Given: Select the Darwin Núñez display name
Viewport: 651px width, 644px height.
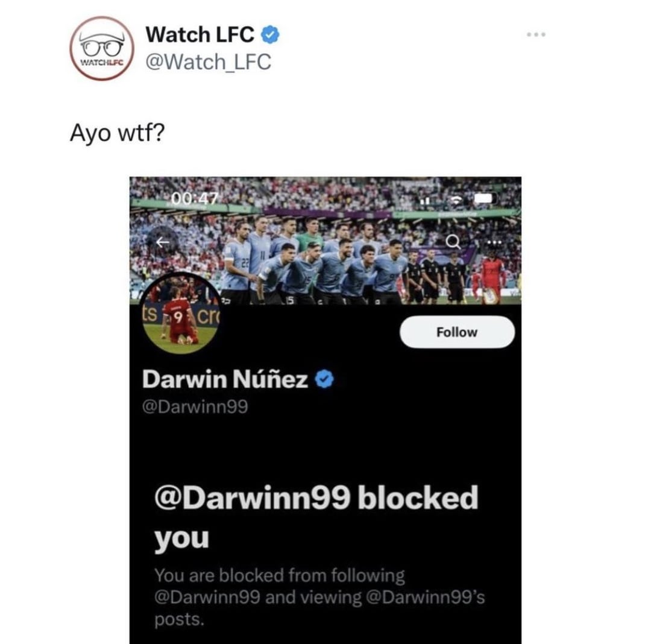Looking at the screenshot, I should click(x=225, y=379).
